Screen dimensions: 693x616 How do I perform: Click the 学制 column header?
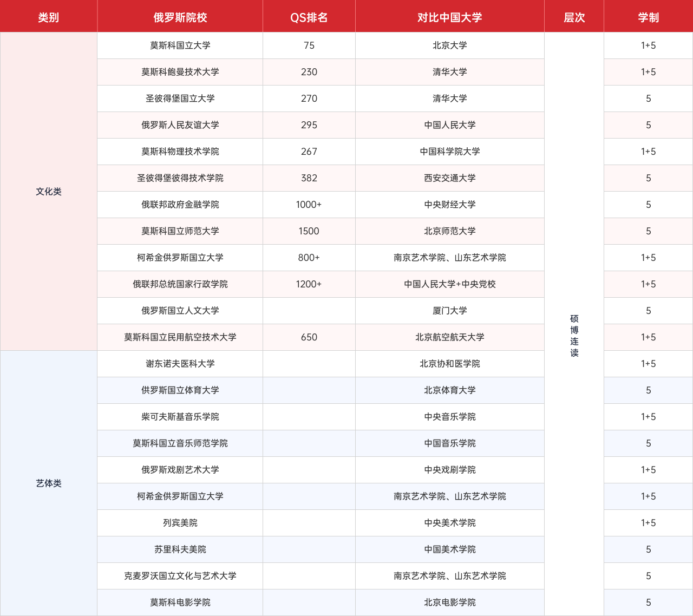tap(649, 17)
